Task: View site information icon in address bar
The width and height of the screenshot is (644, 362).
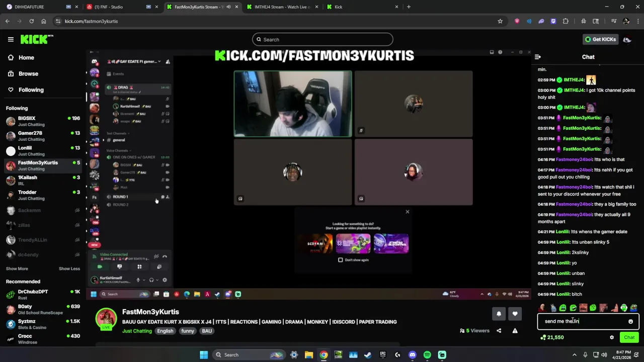Action: (58, 21)
